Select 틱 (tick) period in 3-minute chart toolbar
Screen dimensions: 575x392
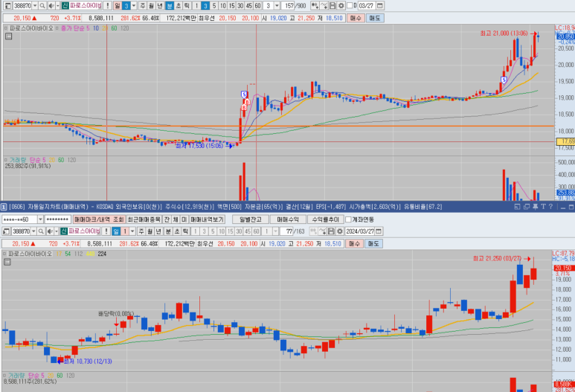pyautogui.click(x=187, y=6)
